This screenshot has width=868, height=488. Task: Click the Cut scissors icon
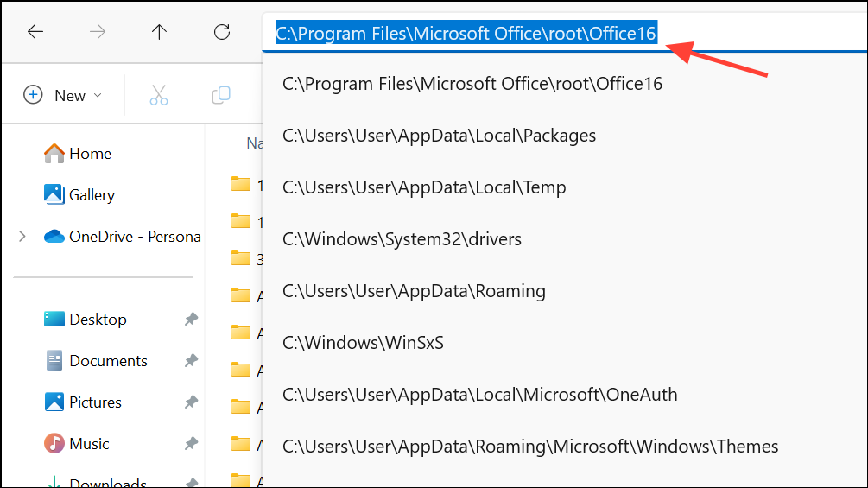(x=159, y=95)
